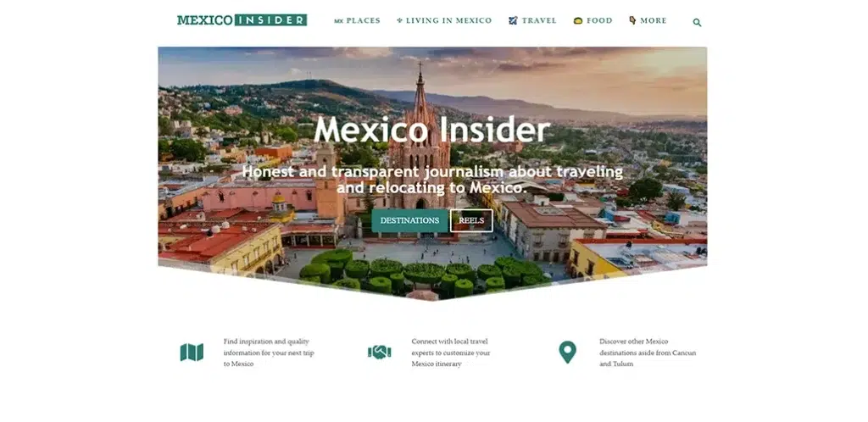Click 'Discover other Mexico destinations' text
The height and width of the screenshot is (422, 868).
pos(648,353)
